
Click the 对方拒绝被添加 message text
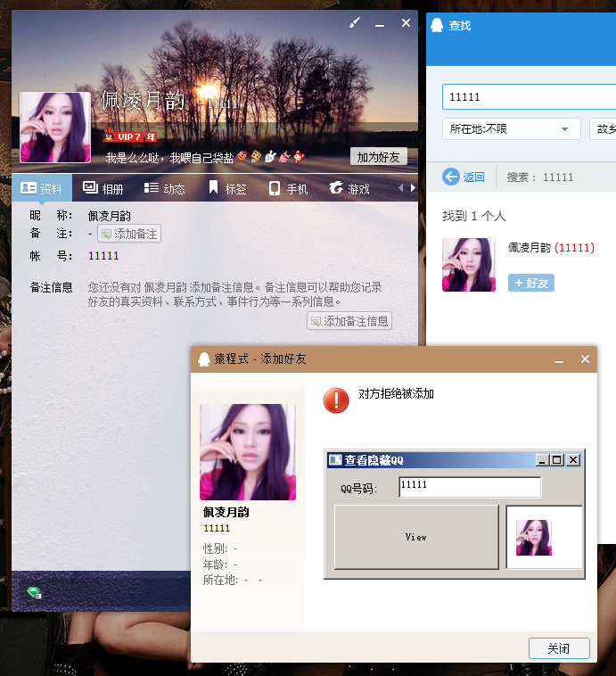click(396, 393)
